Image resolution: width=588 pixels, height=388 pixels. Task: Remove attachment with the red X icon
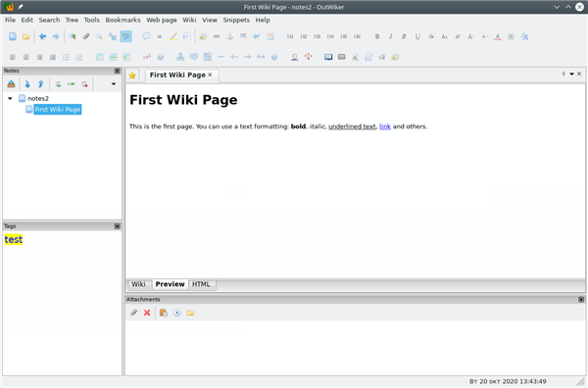pos(147,313)
